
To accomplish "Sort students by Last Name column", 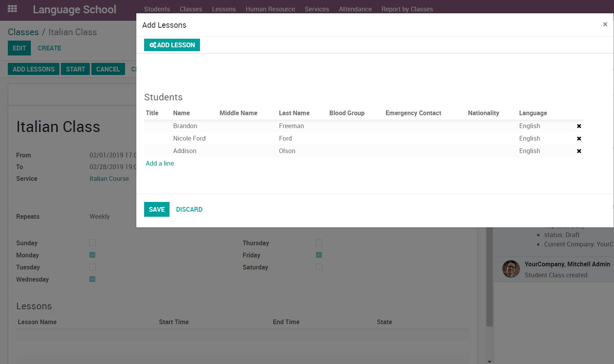I will [x=294, y=113].
